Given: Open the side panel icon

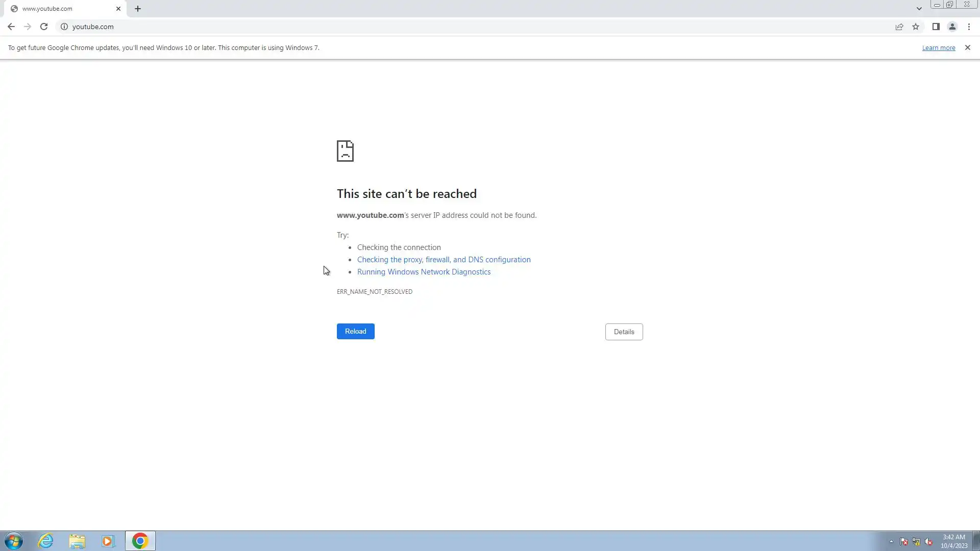Looking at the screenshot, I should tap(936, 27).
